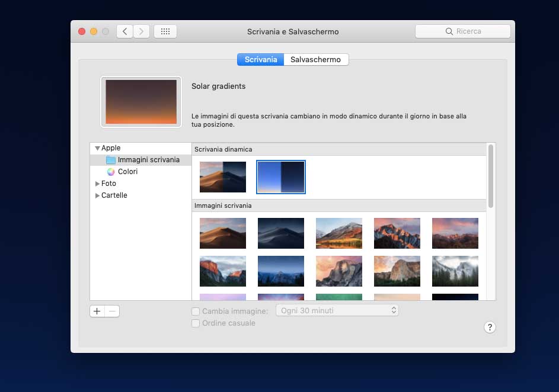Viewport: 559px width, 392px height.
Task: Switch to the Scrivania tab
Action: (x=260, y=60)
